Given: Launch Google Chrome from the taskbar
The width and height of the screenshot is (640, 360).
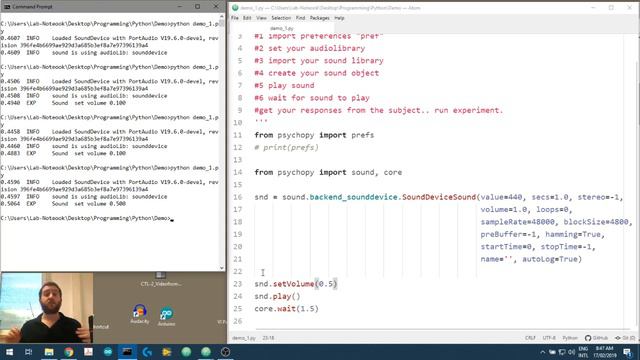Looking at the screenshot, I should [x=69, y=352].
